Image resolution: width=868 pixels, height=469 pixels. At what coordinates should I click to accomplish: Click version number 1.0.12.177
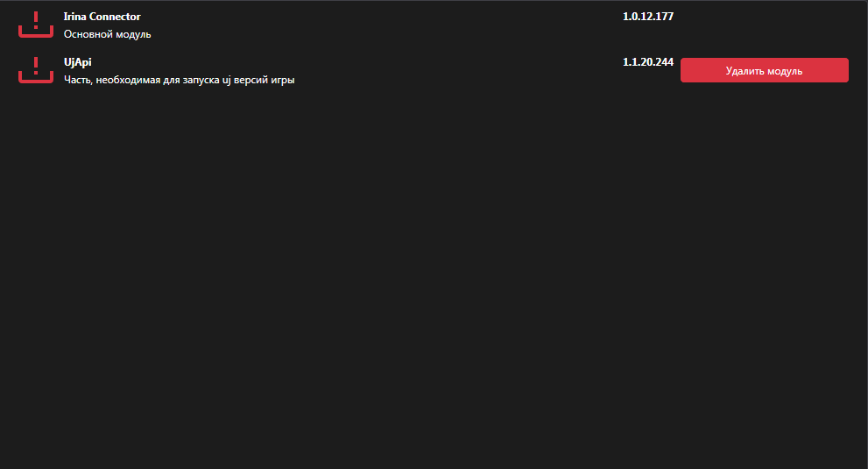point(647,17)
